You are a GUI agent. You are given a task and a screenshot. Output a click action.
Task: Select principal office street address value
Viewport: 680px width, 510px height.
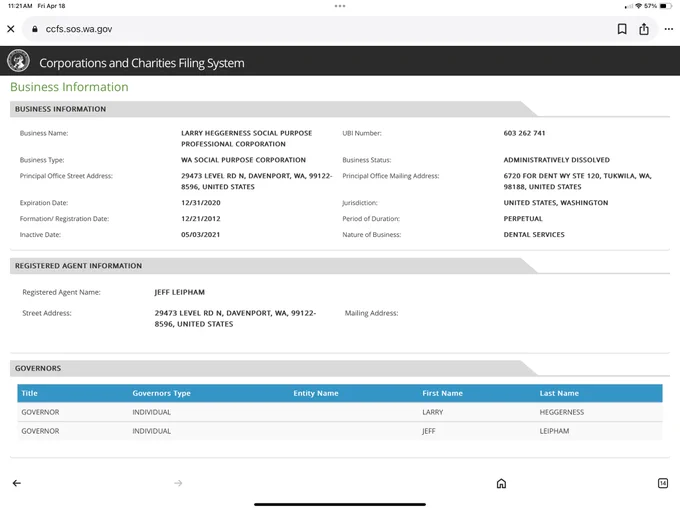(257, 181)
